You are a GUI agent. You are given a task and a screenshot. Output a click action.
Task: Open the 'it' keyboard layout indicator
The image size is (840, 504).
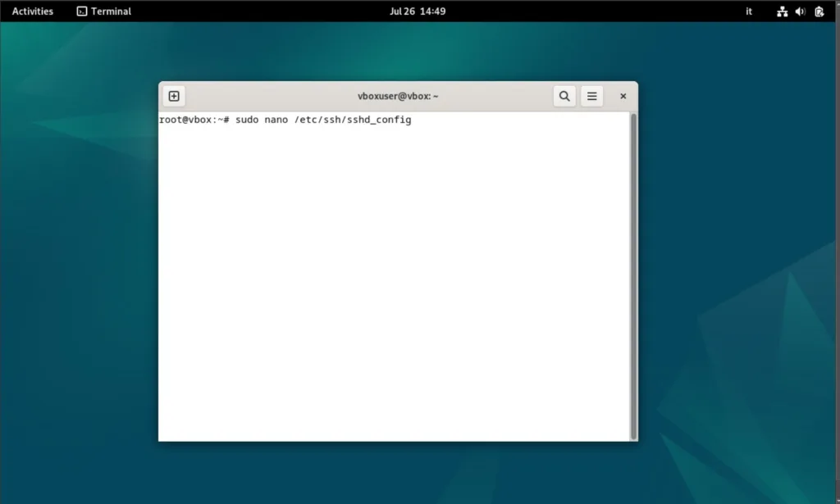point(748,11)
